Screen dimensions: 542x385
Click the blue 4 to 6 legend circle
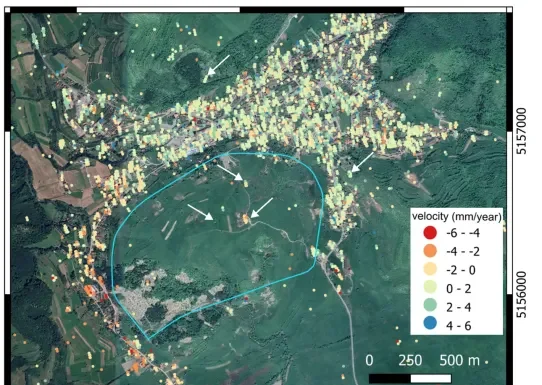click(x=430, y=324)
